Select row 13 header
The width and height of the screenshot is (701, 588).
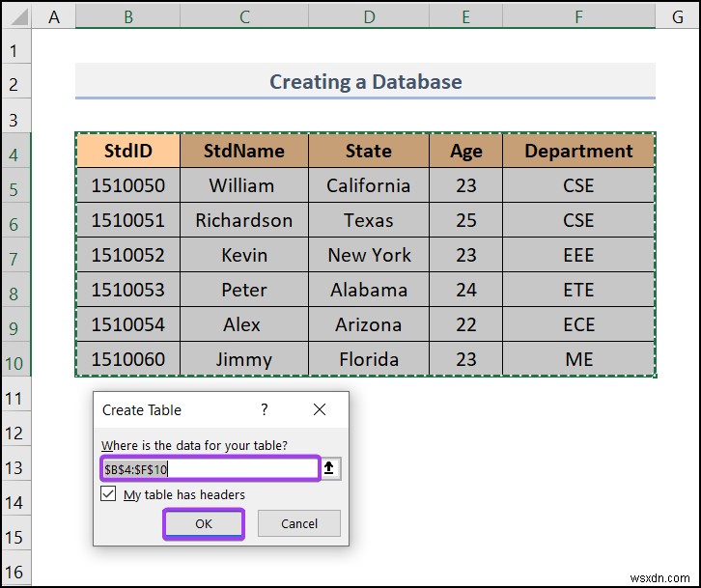(16, 463)
